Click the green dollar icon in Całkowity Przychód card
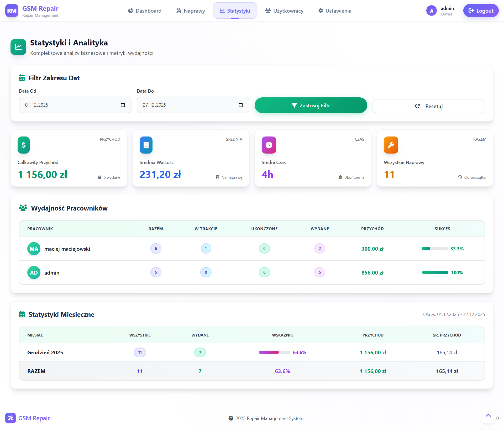 pyautogui.click(x=24, y=145)
